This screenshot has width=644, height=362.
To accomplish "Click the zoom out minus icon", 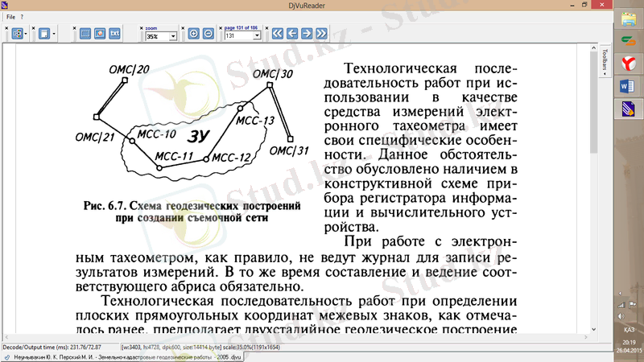I will click(x=208, y=34).
